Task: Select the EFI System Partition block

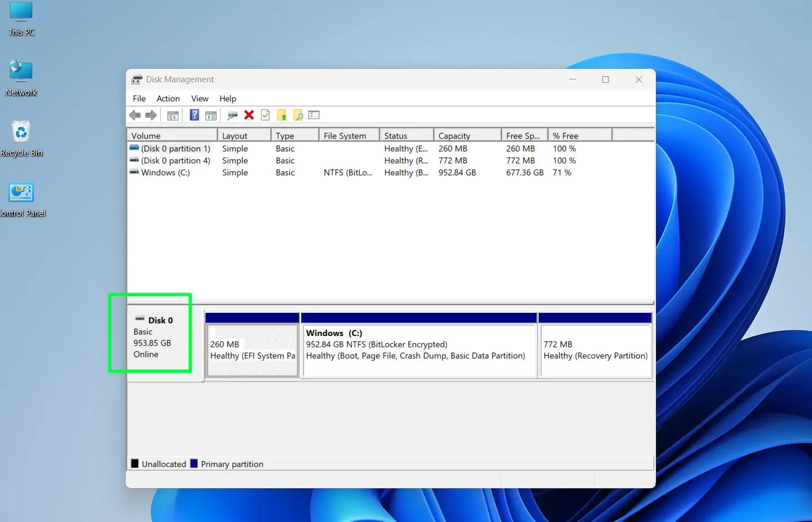Action: [252, 350]
